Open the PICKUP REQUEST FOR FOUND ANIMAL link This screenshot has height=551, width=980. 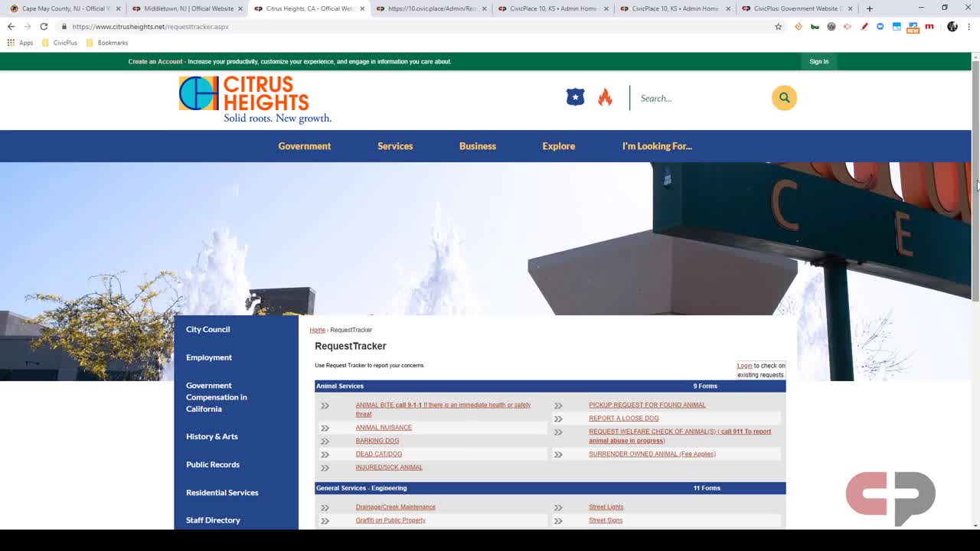647,405
